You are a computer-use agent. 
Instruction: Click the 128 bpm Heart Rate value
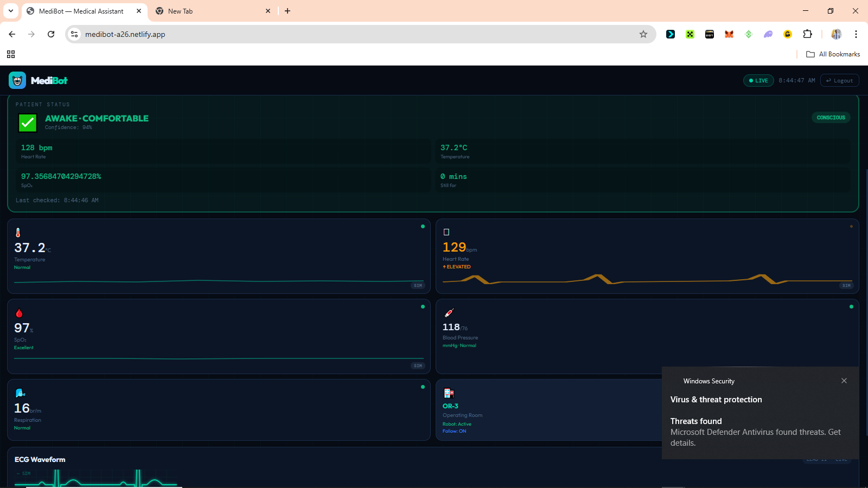pos(37,147)
